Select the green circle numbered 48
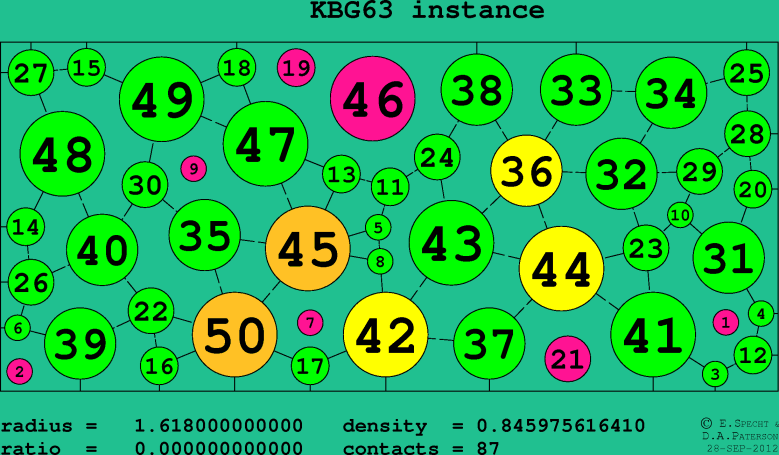This screenshot has width=779, height=455. pyautogui.click(x=63, y=154)
